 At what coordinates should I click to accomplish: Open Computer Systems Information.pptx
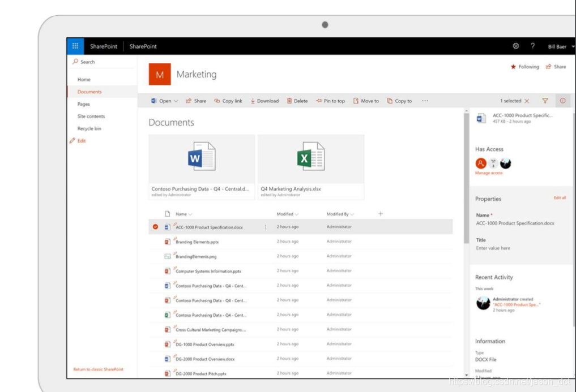[208, 272]
